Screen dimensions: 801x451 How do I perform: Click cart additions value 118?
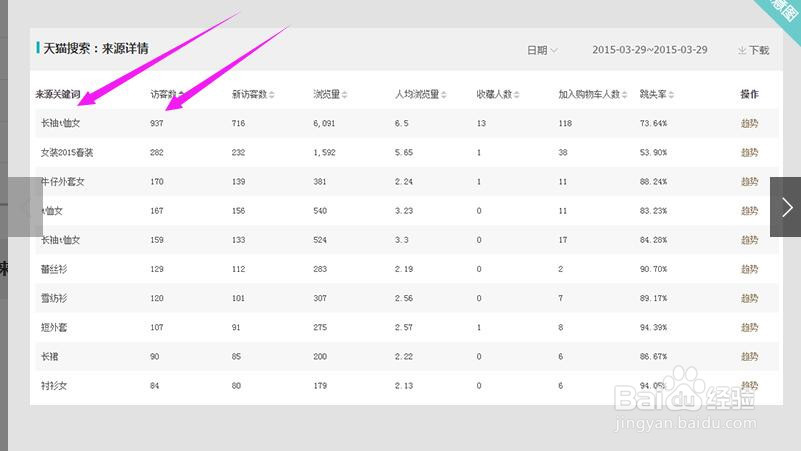click(565, 123)
